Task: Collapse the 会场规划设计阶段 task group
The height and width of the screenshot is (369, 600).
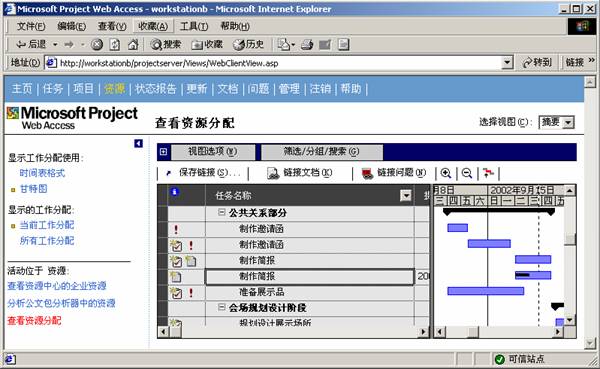Action: (x=221, y=307)
